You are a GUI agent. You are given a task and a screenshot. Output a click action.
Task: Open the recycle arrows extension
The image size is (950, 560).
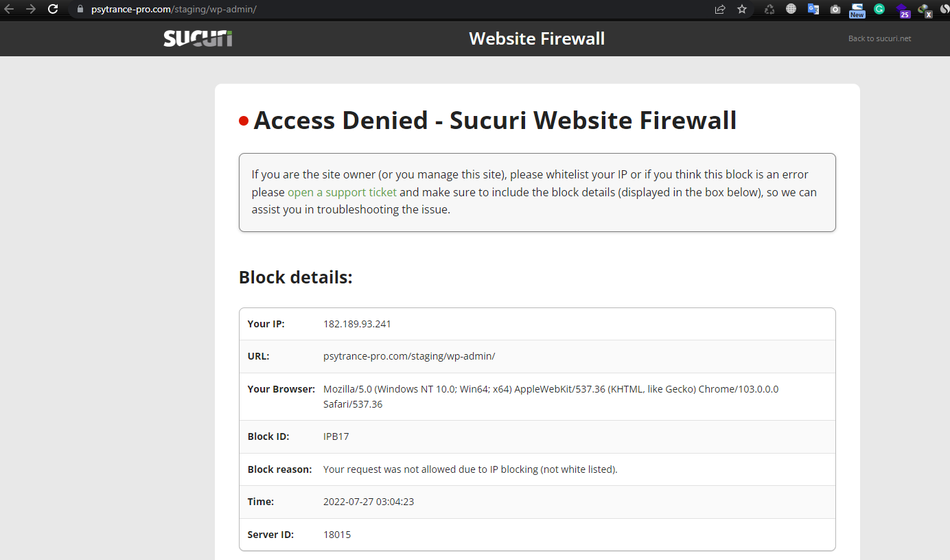pyautogui.click(x=769, y=10)
